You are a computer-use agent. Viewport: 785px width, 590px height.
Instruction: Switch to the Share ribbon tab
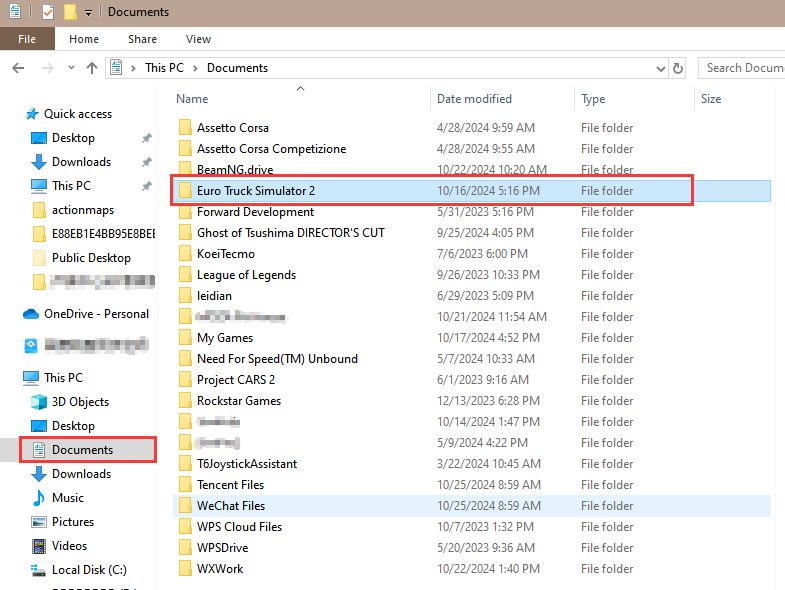coord(142,39)
